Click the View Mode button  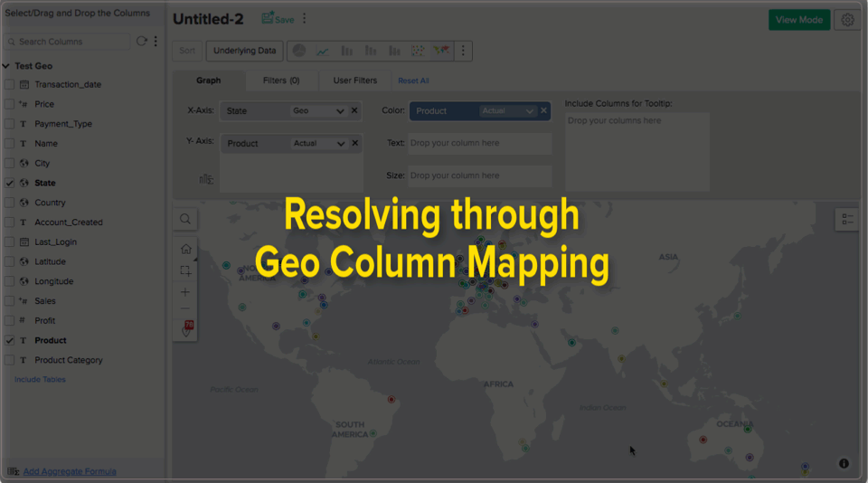coord(798,20)
